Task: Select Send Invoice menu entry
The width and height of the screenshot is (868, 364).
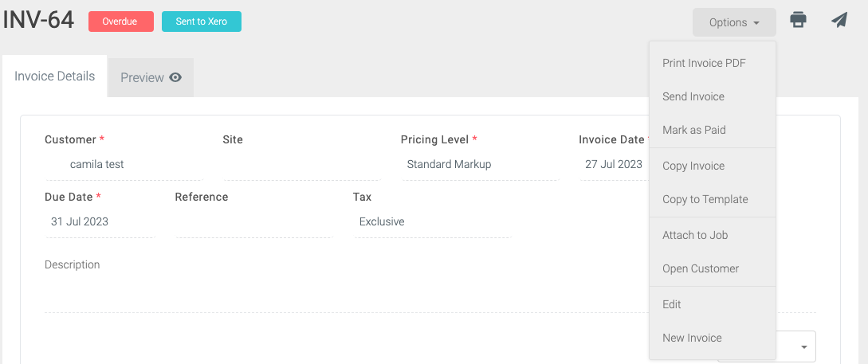Action: coord(693,96)
